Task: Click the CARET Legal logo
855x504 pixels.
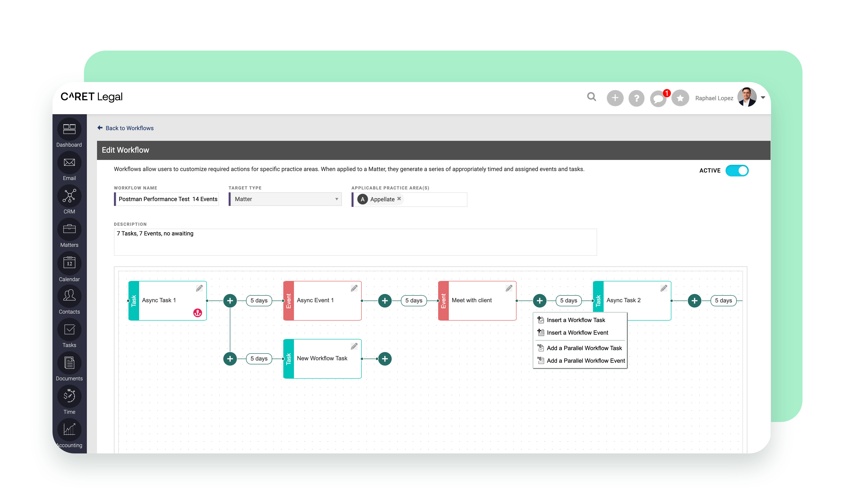Action: 92,97
